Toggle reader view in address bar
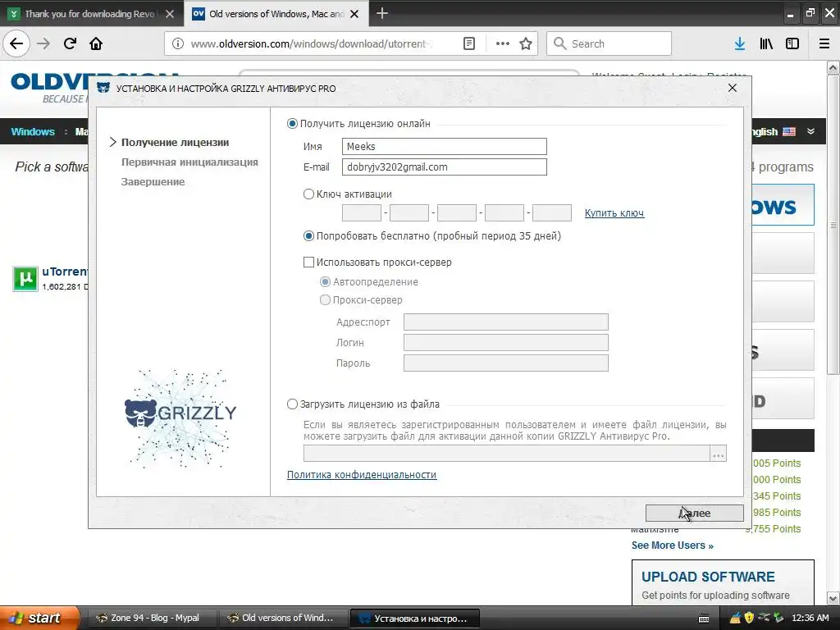840x630 pixels. point(468,44)
